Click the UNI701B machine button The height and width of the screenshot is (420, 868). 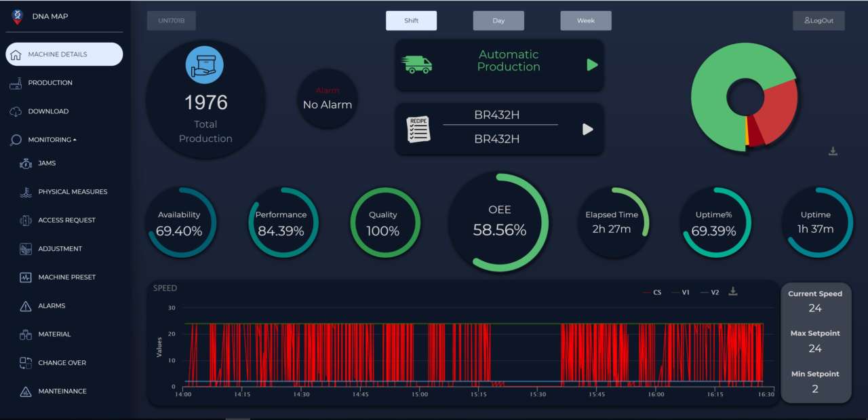pyautogui.click(x=172, y=20)
